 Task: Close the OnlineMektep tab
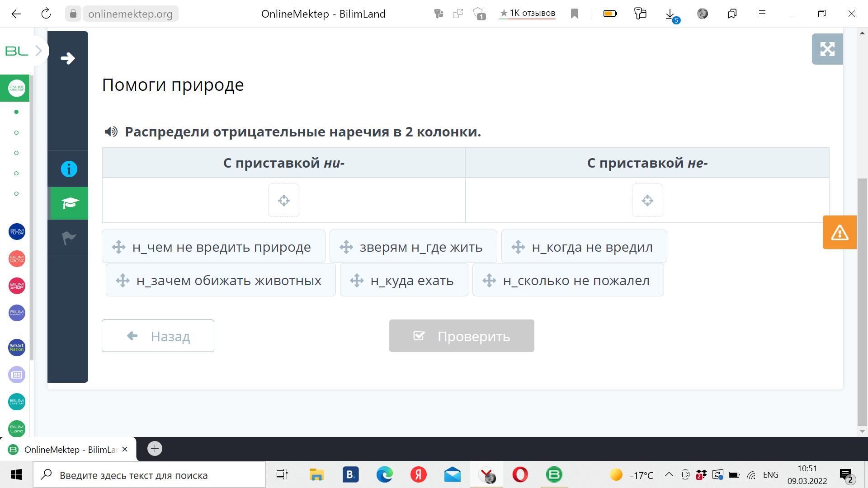point(125,449)
